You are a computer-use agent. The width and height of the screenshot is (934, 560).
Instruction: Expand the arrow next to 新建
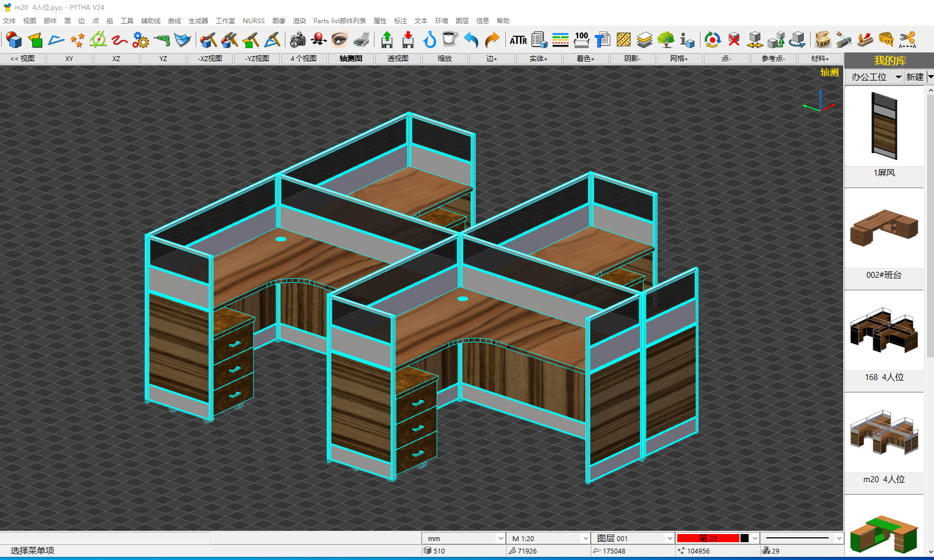pyautogui.click(x=930, y=77)
